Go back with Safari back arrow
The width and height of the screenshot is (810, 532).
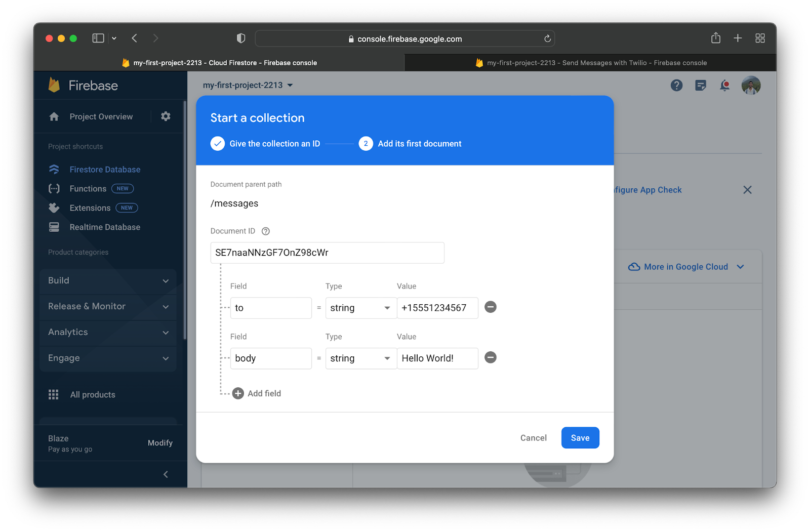point(134,38)
